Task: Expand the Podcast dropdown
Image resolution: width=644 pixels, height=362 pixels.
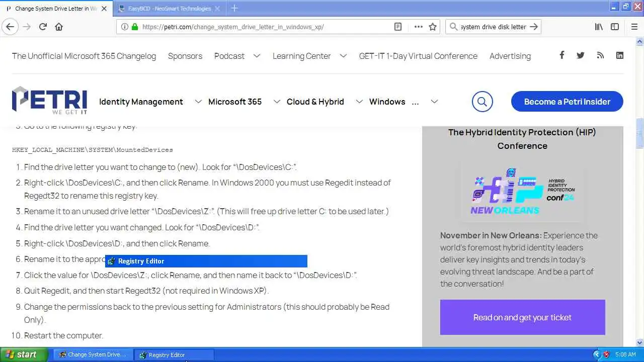Action: (x=257, y=56)
